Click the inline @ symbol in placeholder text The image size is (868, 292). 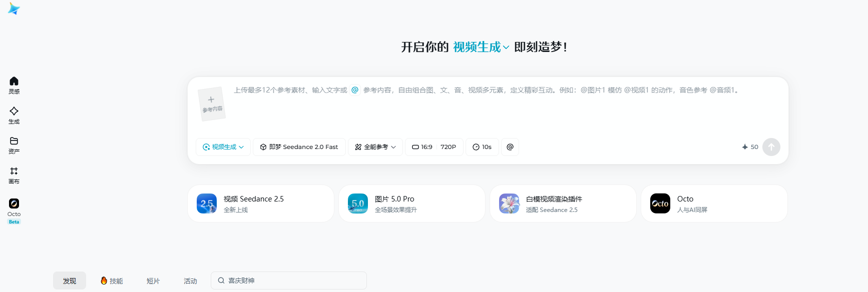point(355,90)
